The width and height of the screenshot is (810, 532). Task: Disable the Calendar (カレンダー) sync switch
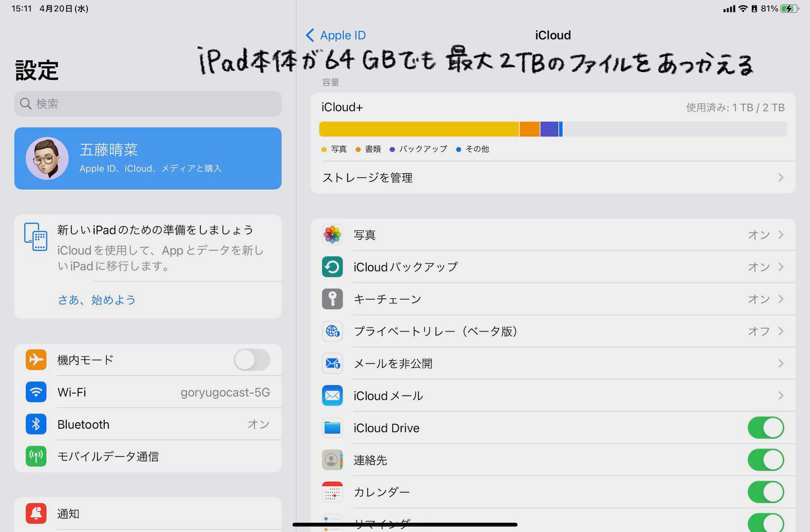coord(766,492)
